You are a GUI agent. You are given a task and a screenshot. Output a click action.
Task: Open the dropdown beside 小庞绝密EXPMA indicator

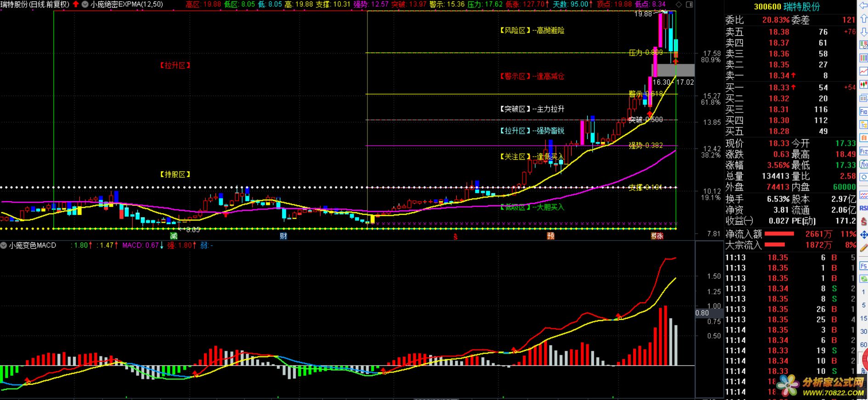pyautogui.click(x=85, y=4)
